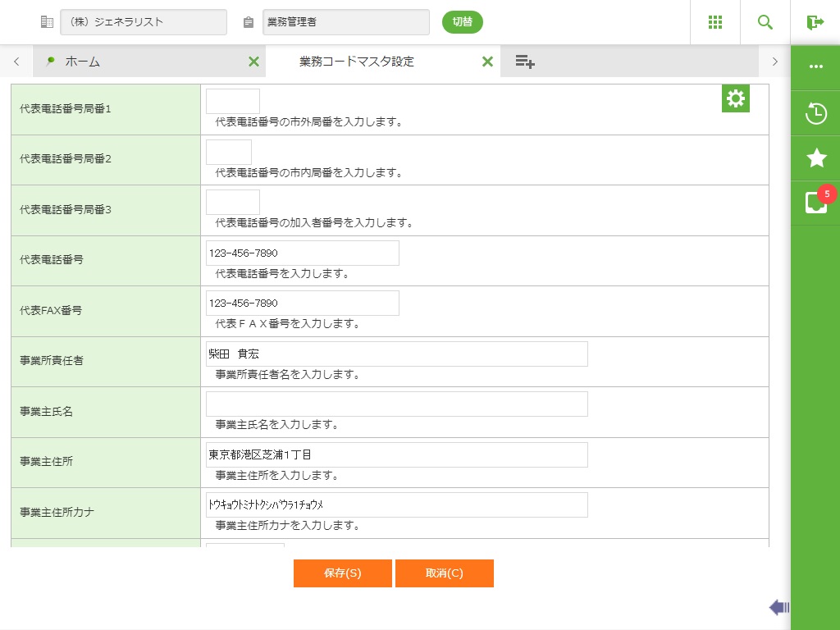Click the add tab icon

[x=525, y=62]
